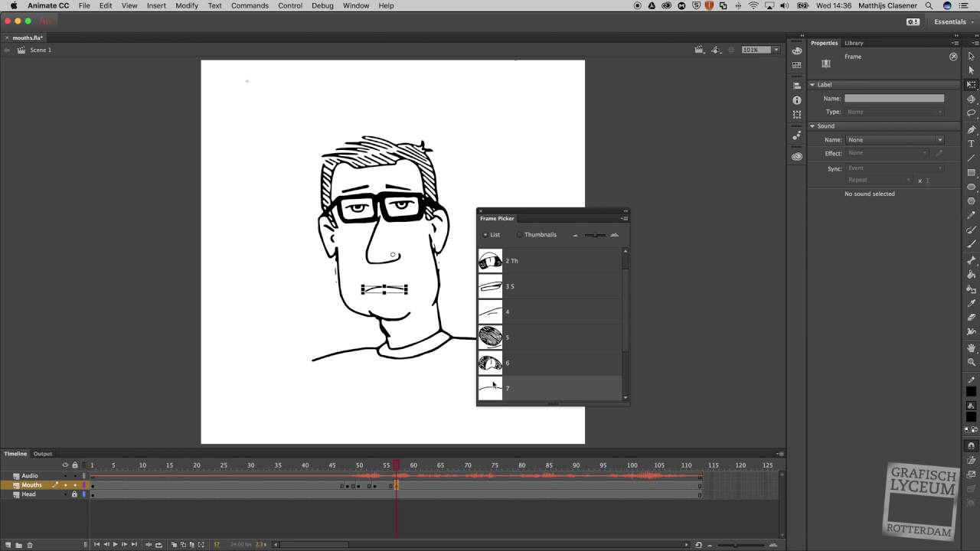980x551 pixels.
Task: Open the Sound Name dropdown
Action: point(894,140)
